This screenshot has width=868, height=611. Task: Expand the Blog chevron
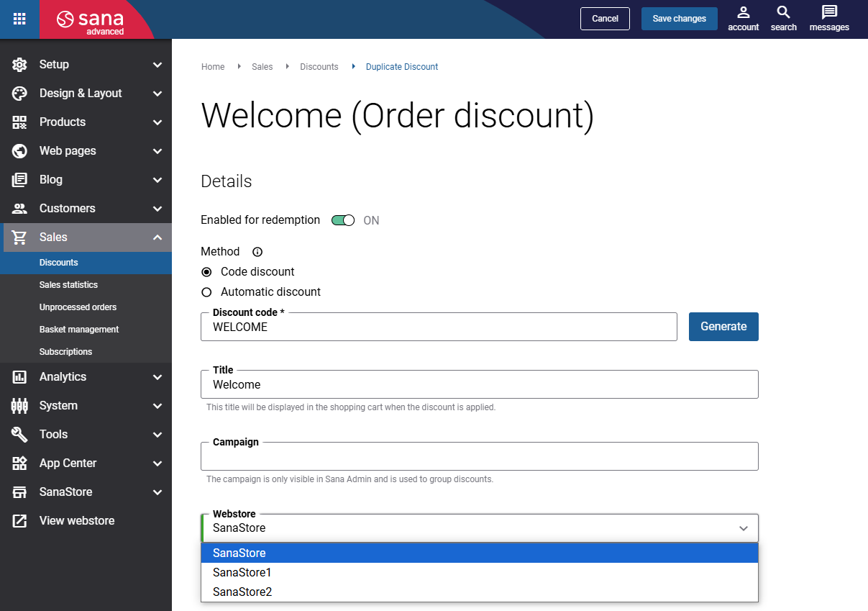[157, 180]
